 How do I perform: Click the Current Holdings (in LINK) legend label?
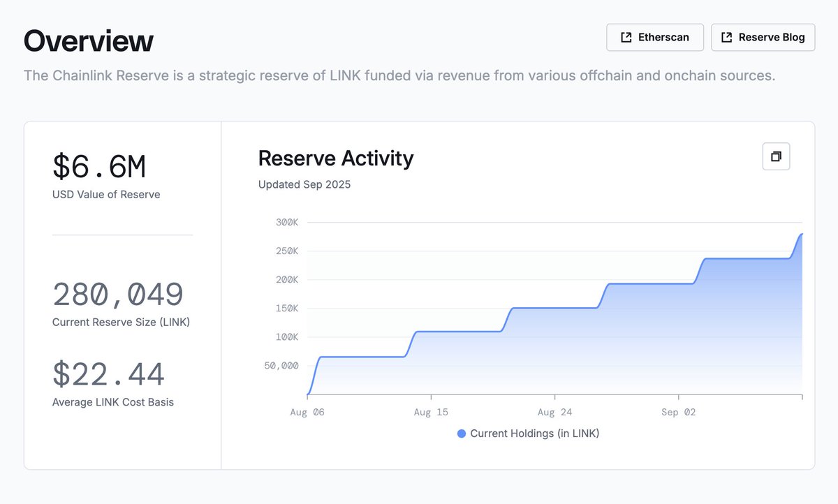point(534,433)
